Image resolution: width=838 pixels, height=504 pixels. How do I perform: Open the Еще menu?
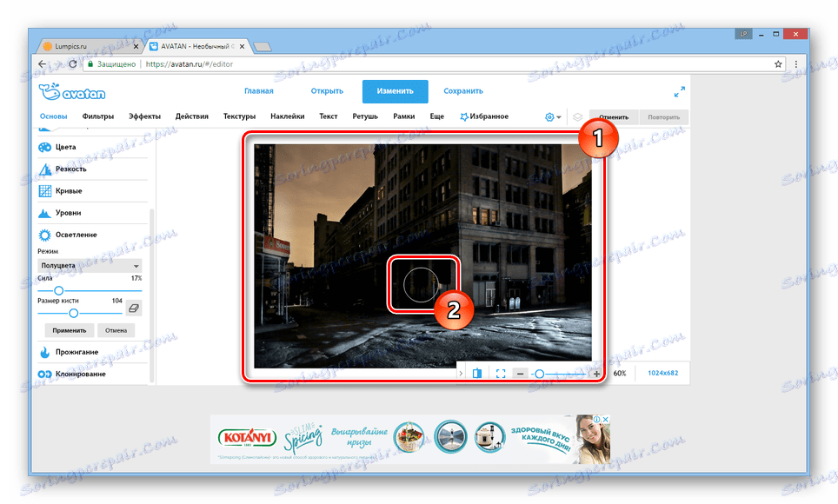coord(437,116)
